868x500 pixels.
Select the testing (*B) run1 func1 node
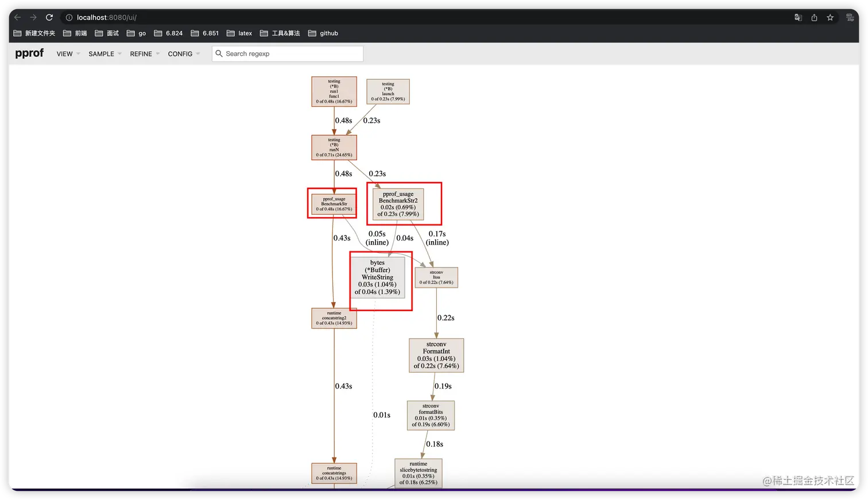point(334,92)
